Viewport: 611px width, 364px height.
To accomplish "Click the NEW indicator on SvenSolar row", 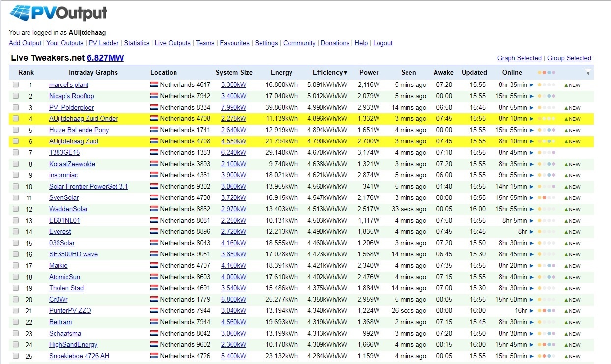I will click(x=572, y=198).
